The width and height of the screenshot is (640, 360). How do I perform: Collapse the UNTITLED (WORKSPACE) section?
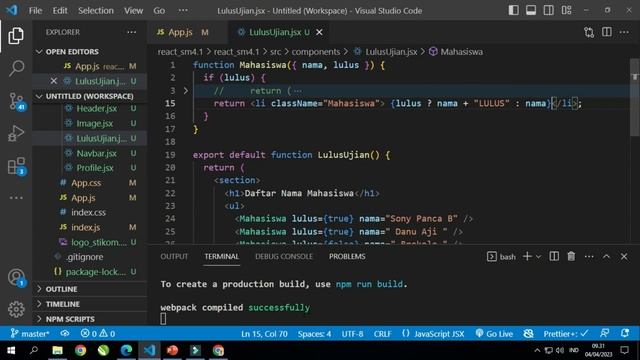(90, 96)
